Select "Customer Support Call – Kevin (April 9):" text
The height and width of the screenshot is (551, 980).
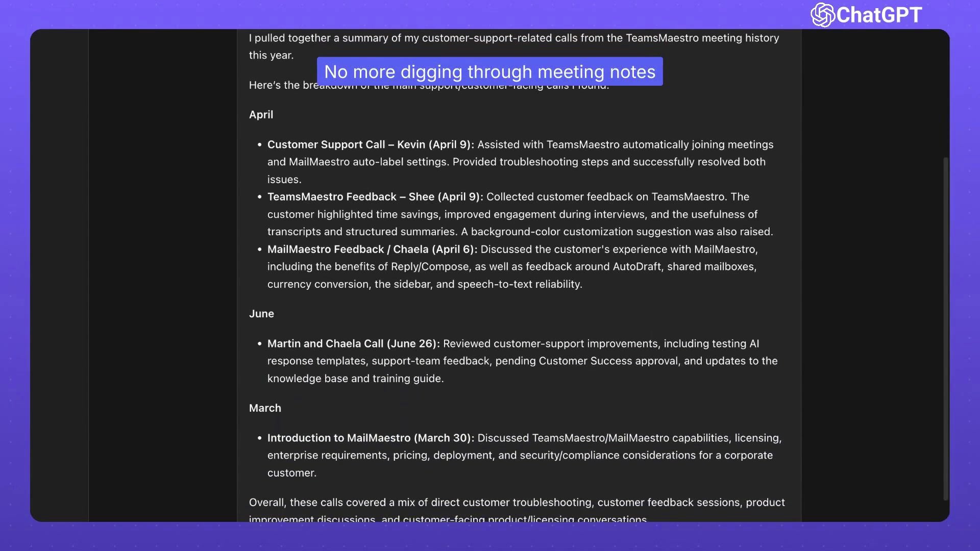(371, 145)
